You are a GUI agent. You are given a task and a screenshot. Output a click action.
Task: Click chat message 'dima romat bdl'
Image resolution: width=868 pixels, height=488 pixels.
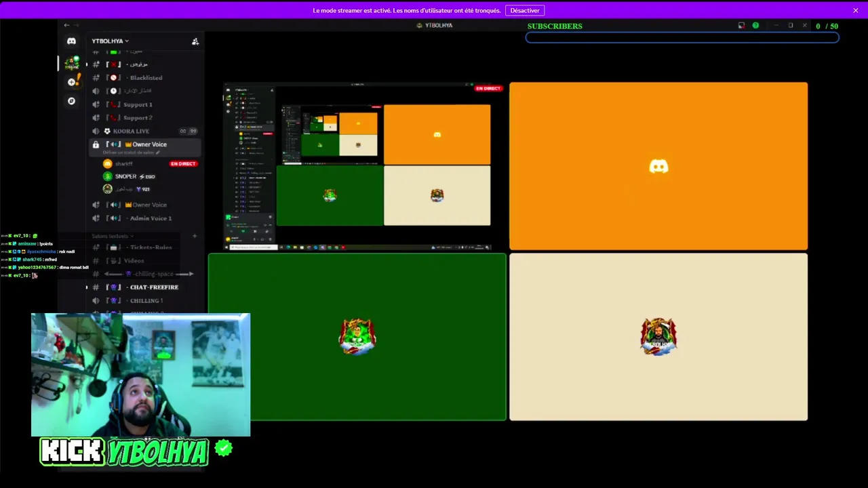click(45, 267)
